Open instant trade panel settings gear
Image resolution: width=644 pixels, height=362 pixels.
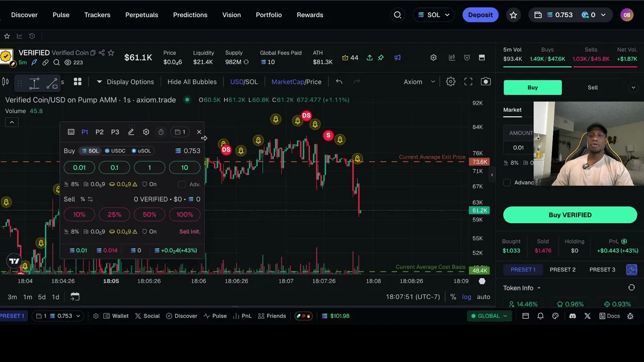pyautogui.click(x=146, y=132)
